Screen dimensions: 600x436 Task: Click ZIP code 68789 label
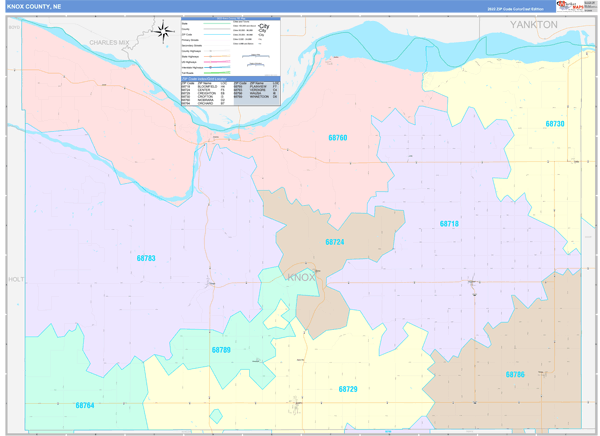(x=221, y=350)
